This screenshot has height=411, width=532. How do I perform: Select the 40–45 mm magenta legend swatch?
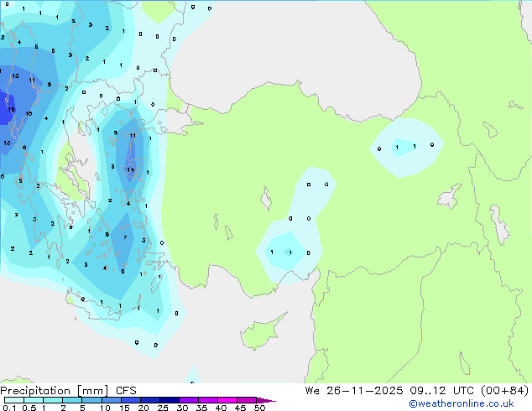[227, 400]
